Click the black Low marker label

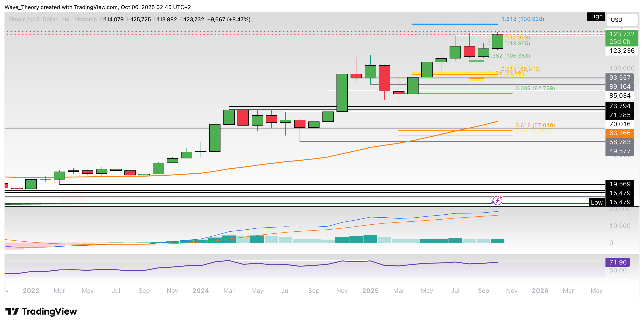click(x=597, y=202)
